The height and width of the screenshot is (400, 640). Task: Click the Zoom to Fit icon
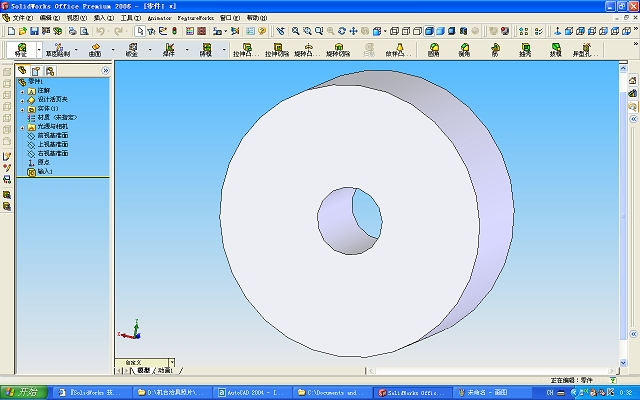[x=296, y=31]
